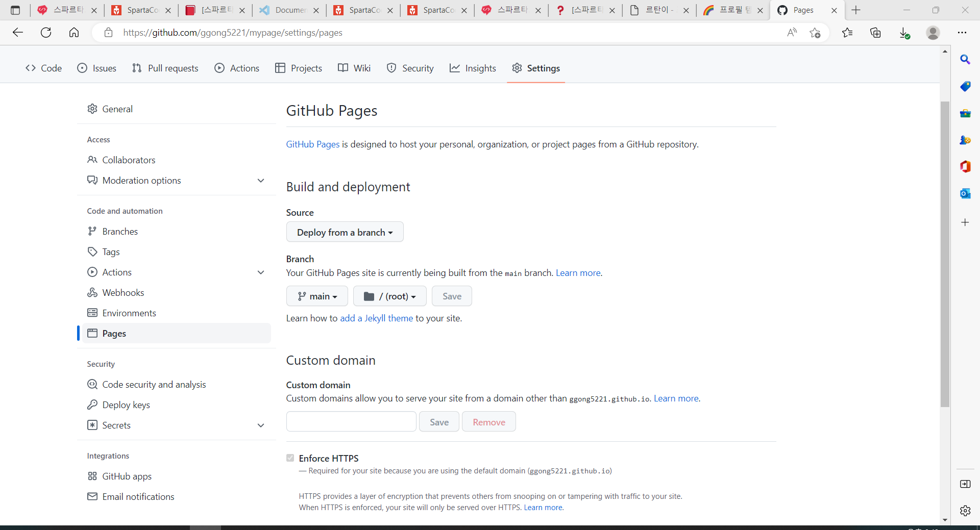Refresh the current page
The width and height of the screenshot is (980, 530).
pos(46,33)
